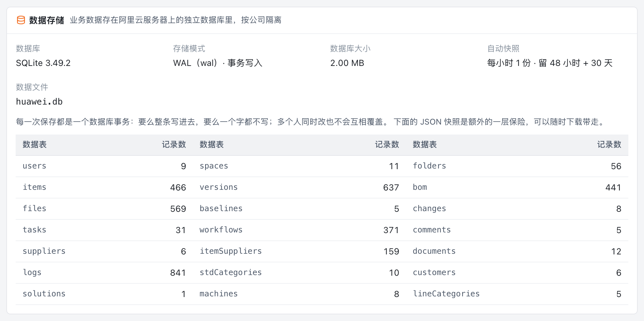Click the suppliers table name
The width and height of the screenshot is (644, 321).
44,251
